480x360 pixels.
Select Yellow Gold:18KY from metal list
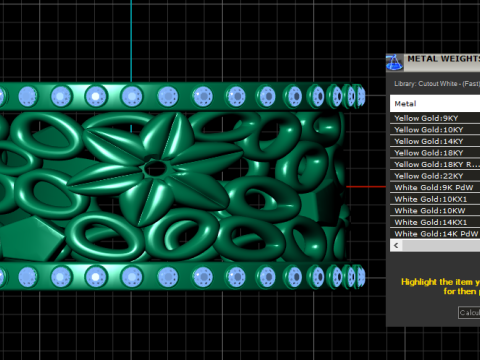[435, 153]
